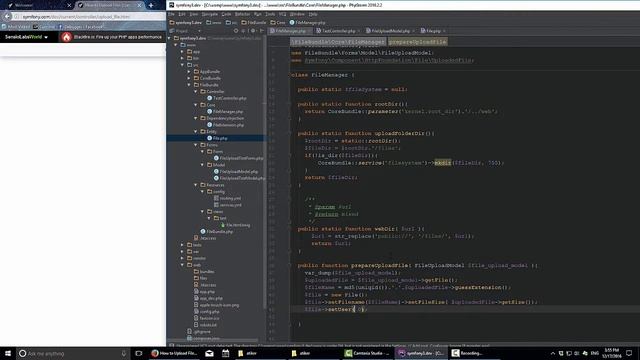The height and width of the screenshot is (360, 640).
Task: Click the prepareUploadFile breadcrumb in editor
Action: [417, 42]
